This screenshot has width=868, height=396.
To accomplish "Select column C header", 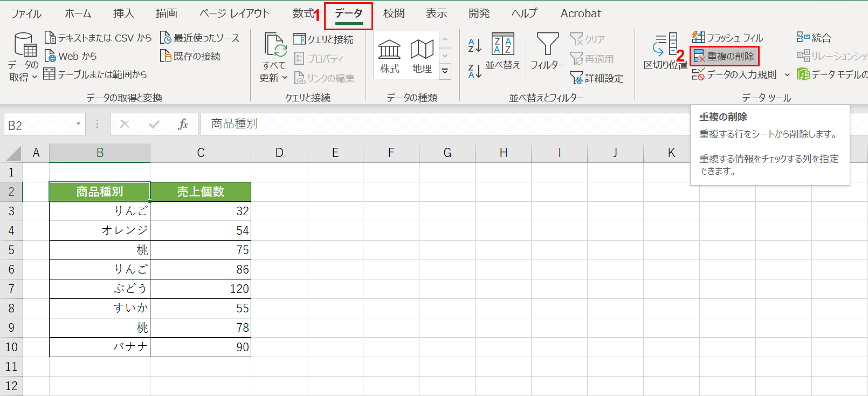I will pyautogui.click(x=201, y=153).
